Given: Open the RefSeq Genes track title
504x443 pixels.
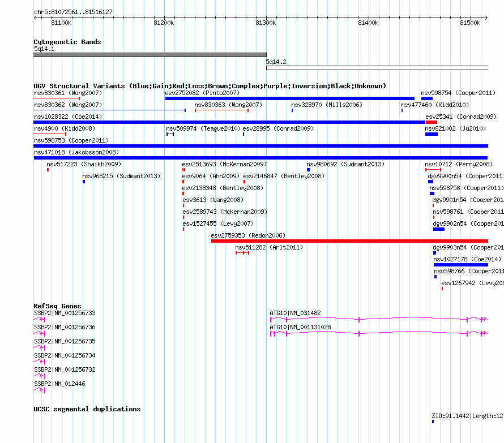Looking at the screenshot, I should [x=57, y=306].
